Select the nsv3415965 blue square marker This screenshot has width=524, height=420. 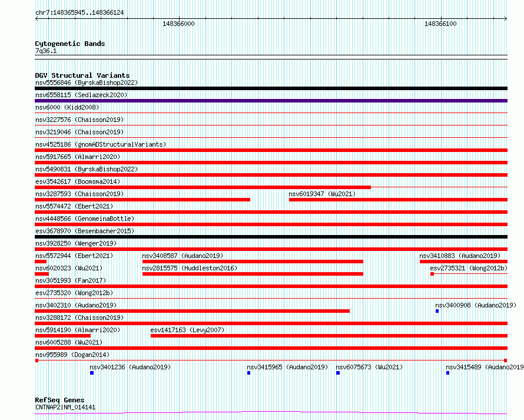(249, 373)
